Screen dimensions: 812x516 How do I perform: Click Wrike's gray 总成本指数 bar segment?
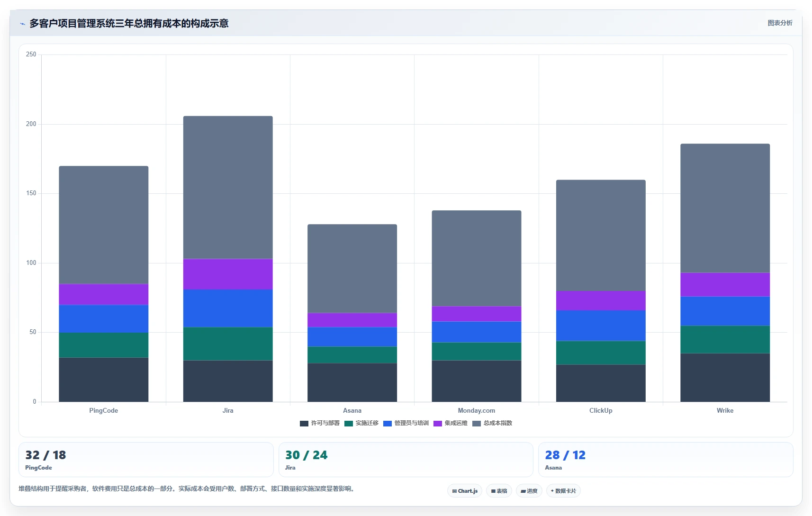pos(725,208)
